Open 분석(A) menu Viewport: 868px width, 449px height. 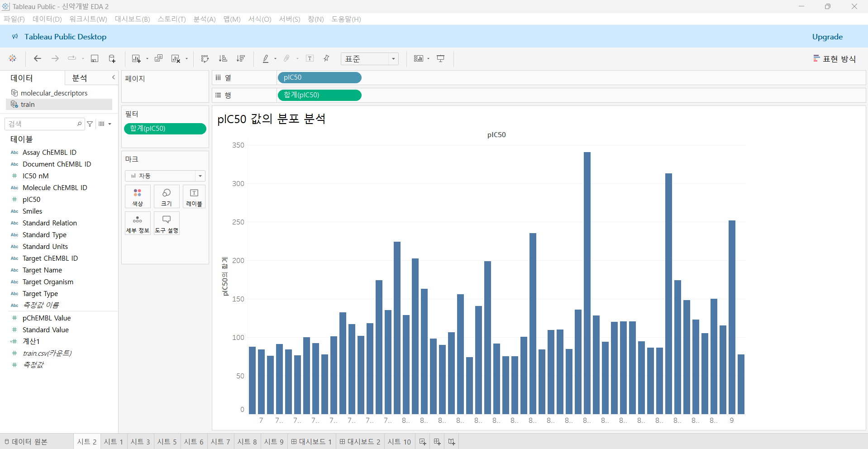pos(205,19)
